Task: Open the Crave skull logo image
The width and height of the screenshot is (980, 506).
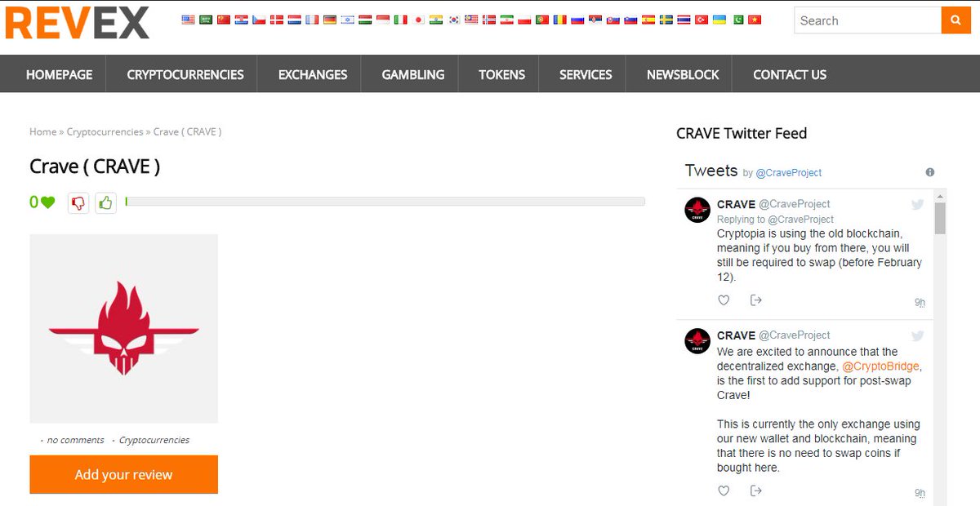Action: click(124, 328)
